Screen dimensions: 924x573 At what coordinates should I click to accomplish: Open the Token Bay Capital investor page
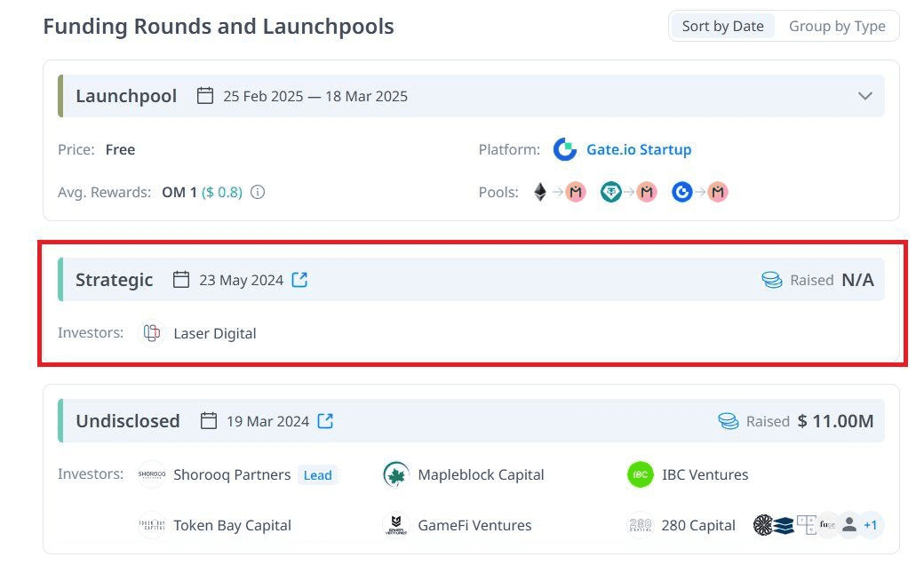pos(232,526)
